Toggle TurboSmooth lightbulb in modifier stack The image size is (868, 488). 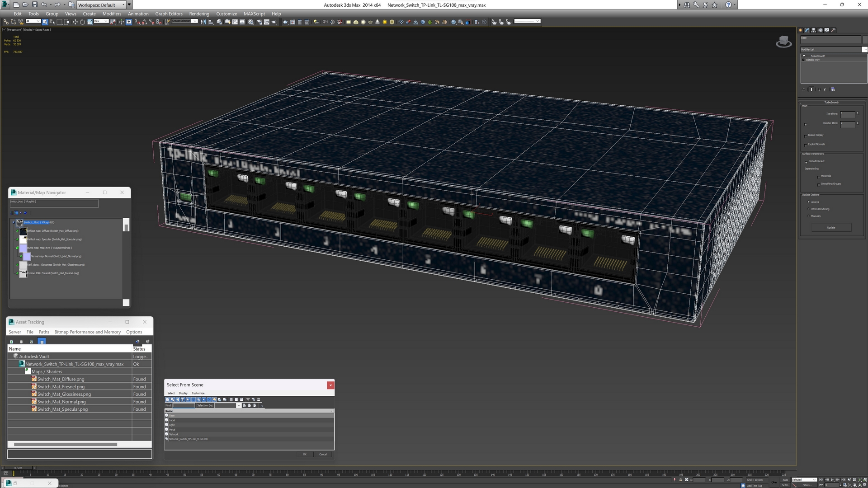(x=804, y=56)
